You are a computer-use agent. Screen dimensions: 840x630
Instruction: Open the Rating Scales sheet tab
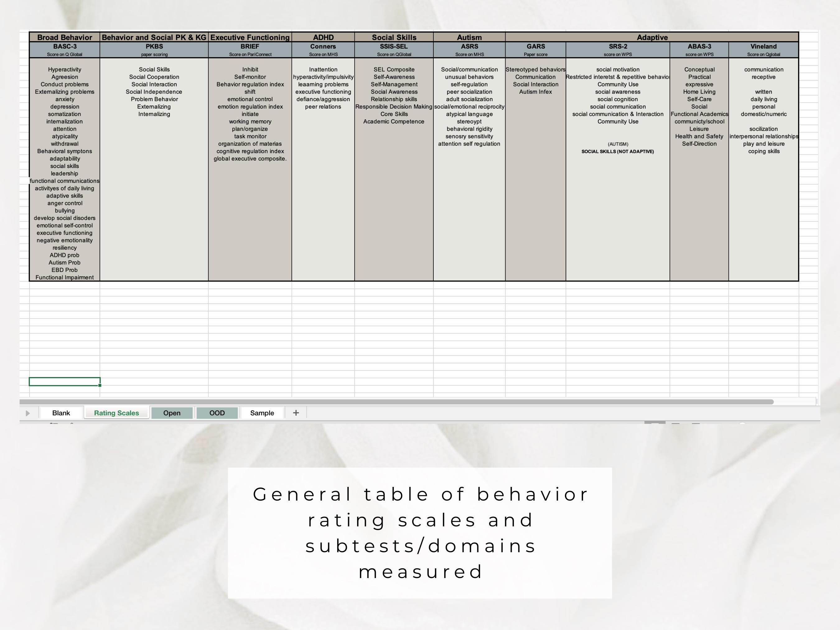(116, 413)
